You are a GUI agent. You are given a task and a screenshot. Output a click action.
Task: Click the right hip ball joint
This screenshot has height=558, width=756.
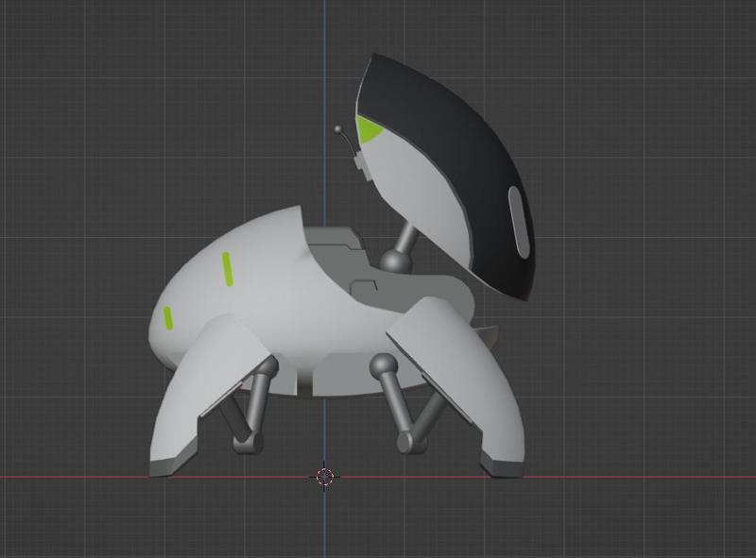[x=382, y=364]
